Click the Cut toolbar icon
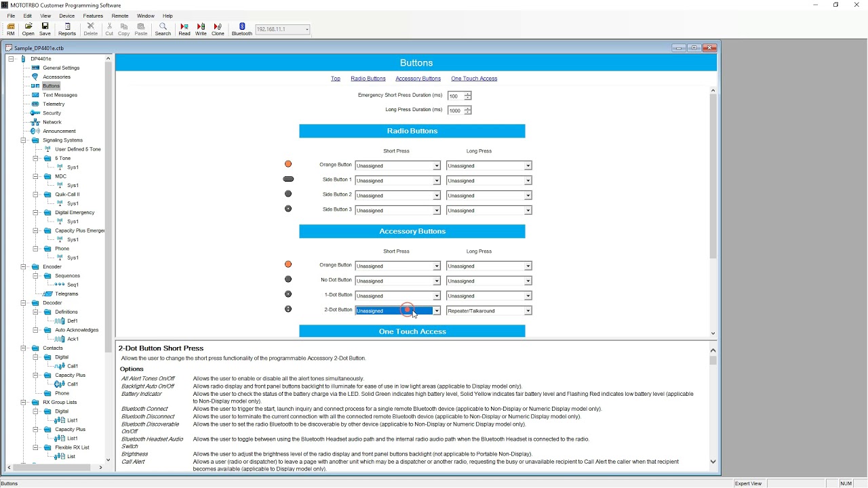Screen dimensions: 868x488 [x=109, y=29]
